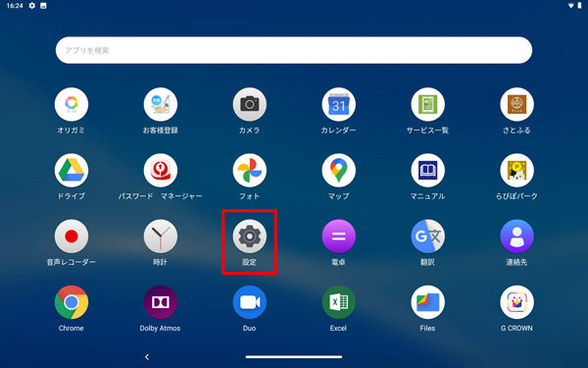The width and height of the screenshot is (588, 368).
Task: Open the 音声レコーダー recorder app
Action: coord(72,237)
